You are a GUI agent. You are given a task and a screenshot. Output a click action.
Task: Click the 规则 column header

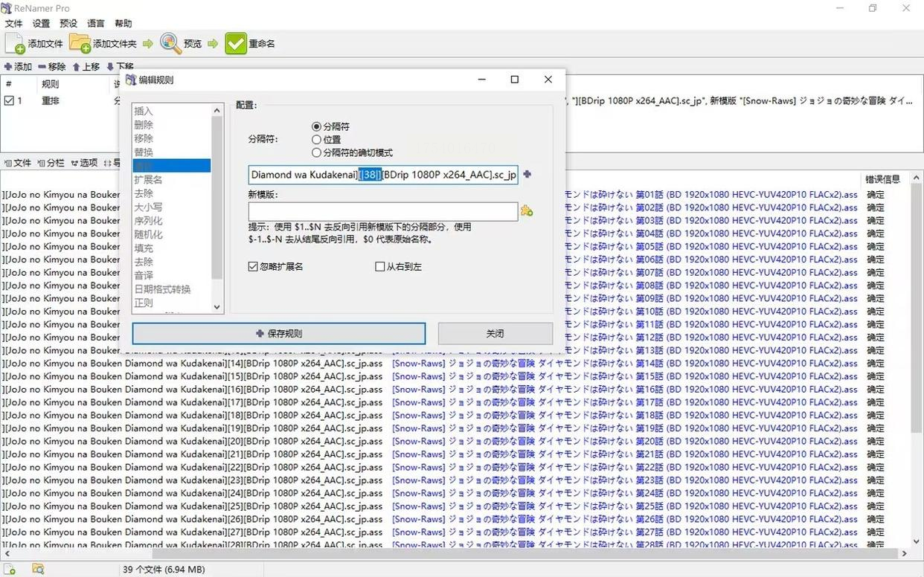tap(50, 84)
